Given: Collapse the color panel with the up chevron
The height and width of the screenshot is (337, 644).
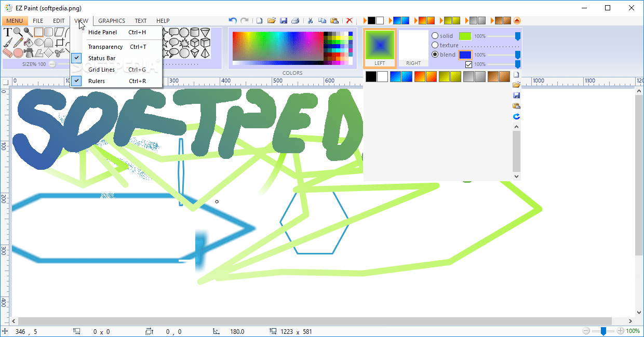Looking at the screenshot, I should [x=517, y=20].
